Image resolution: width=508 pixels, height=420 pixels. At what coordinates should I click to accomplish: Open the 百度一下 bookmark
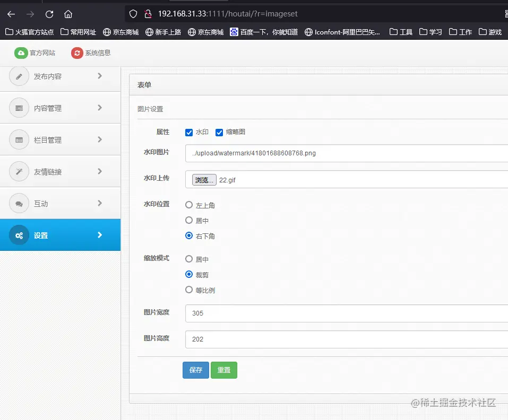coord(264,32)
